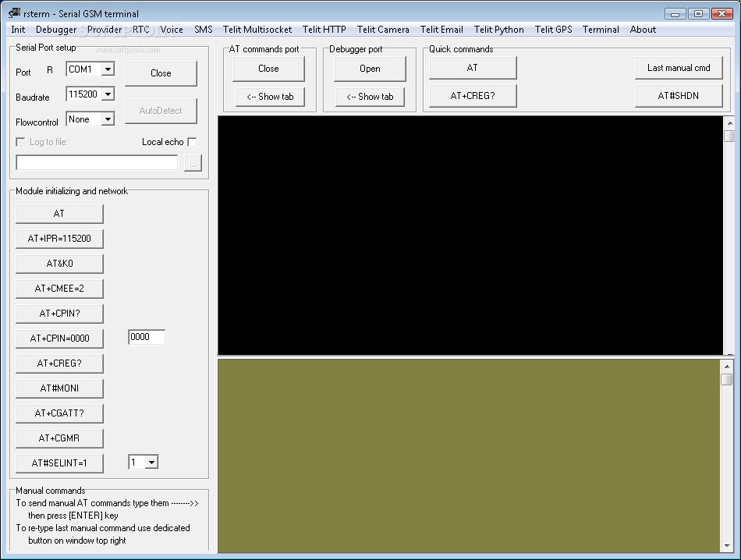Expand the COM1 port dropdown

pos(108,69)
